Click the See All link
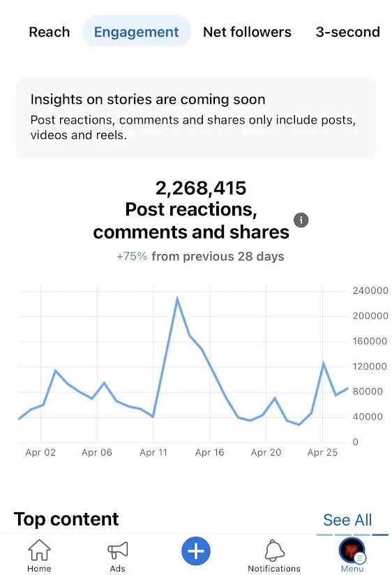 coord(347,520)
